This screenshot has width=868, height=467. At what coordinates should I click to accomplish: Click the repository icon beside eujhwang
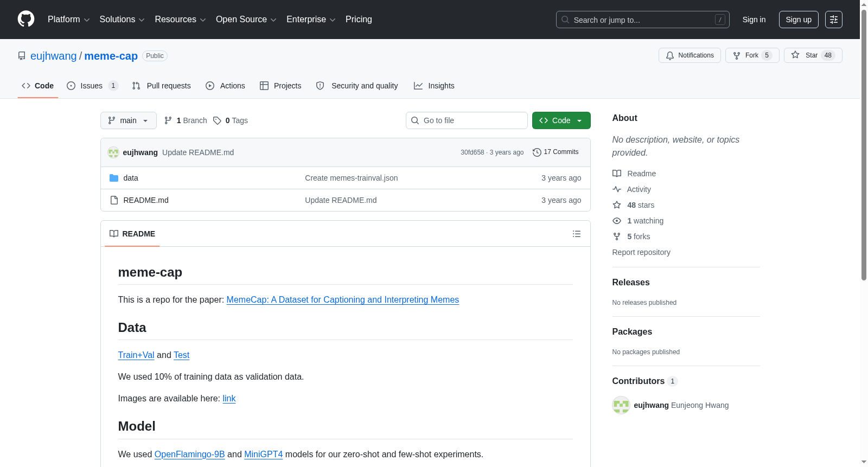22,56
